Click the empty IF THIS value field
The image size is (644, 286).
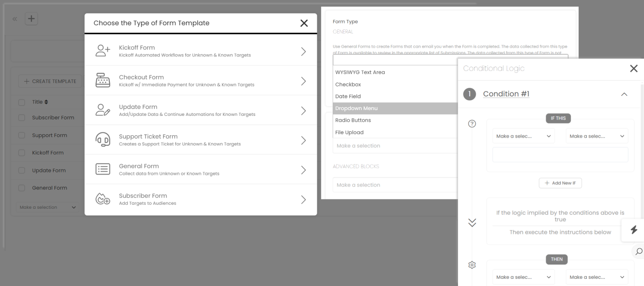point(560,155)
